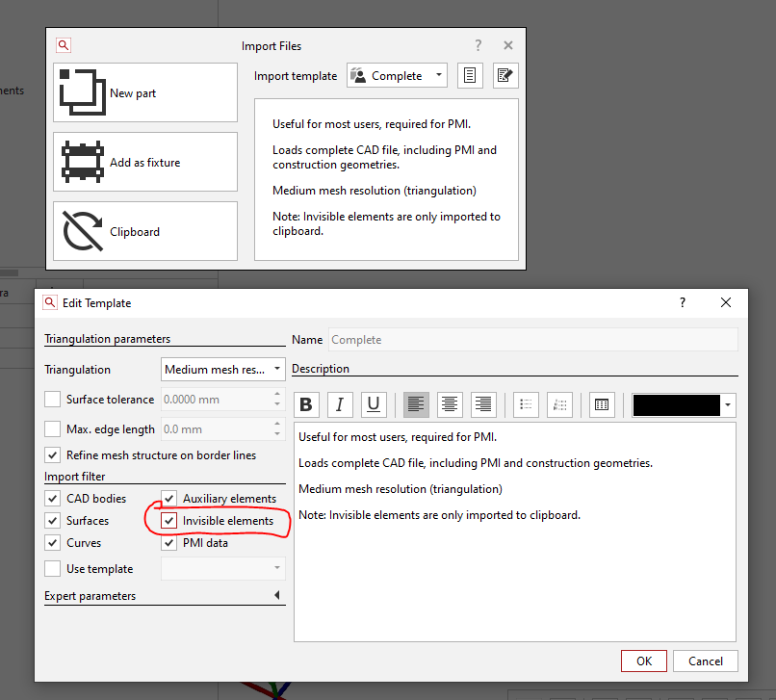Uncheck the Invisible elements checkbox
The height and width of the screenshot is (700, 776).
[x=169, y=521]
